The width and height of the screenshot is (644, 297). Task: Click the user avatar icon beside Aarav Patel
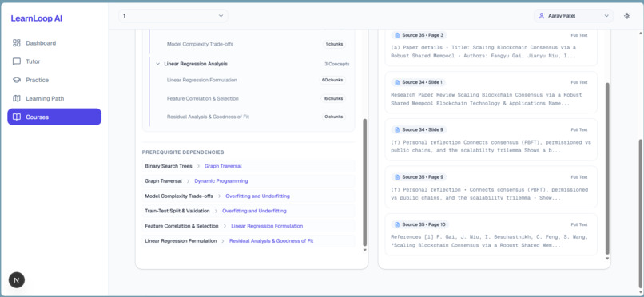[x=541, y=16]
